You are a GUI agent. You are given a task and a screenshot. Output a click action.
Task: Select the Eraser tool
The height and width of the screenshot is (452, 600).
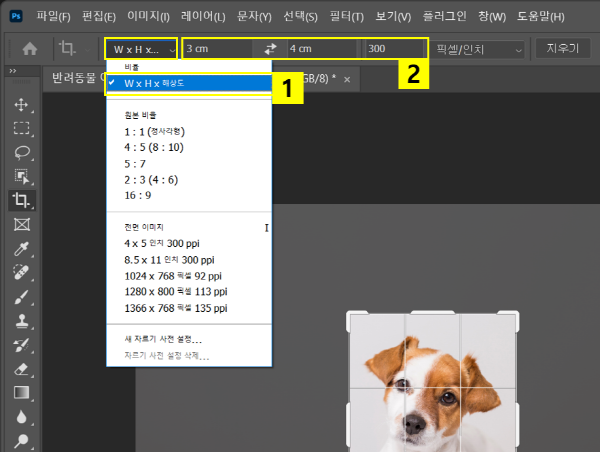point(21,369)
